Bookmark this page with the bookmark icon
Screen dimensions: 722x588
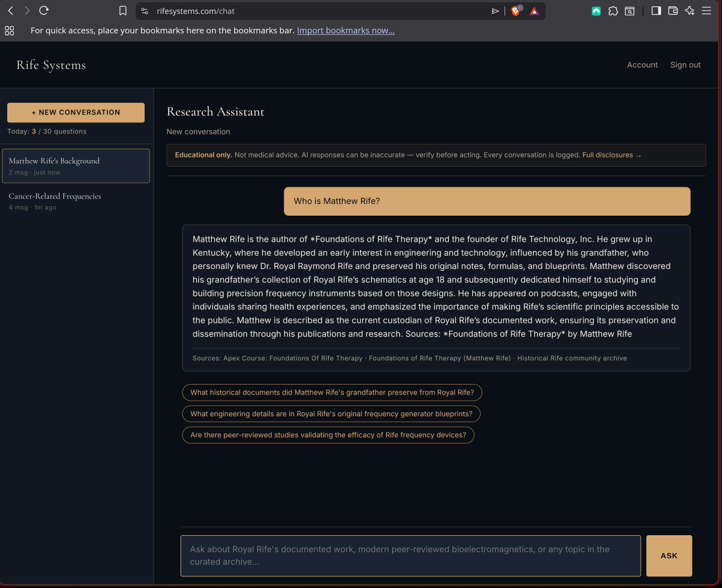click(123, 11)
